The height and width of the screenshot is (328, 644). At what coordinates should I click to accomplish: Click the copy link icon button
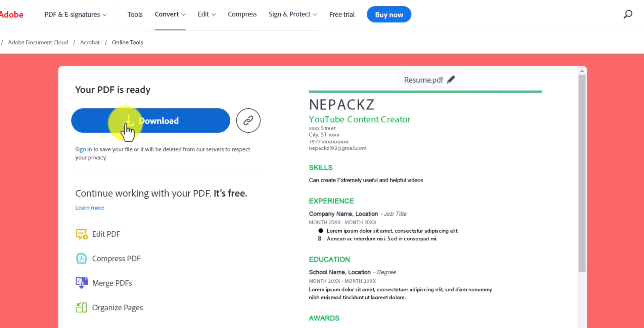[248, 121]
